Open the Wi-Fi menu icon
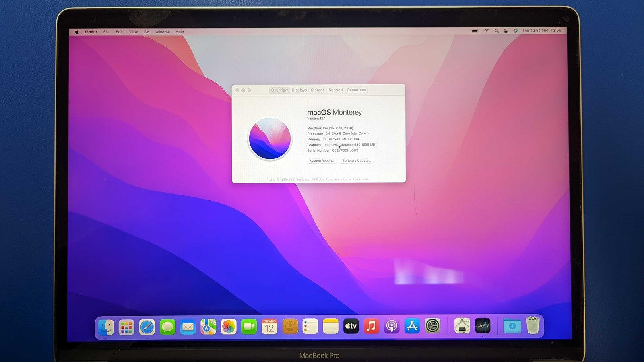The image size is (644, 362). 487,31
